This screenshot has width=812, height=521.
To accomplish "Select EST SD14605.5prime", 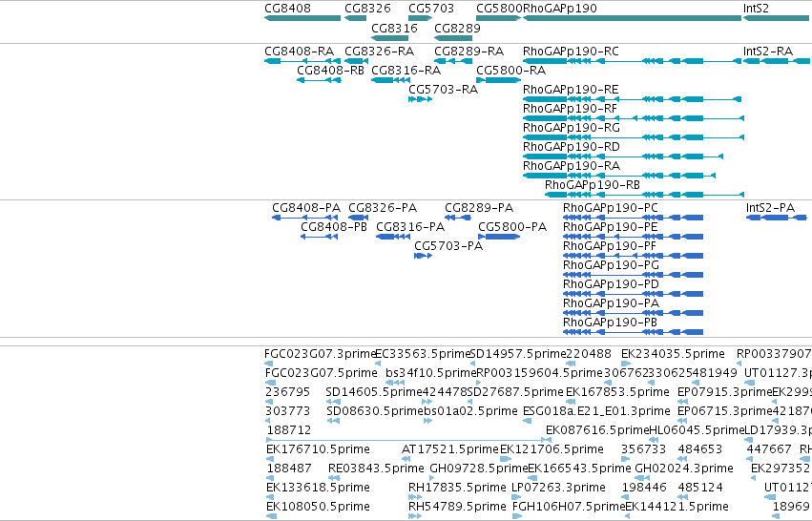I will 334,402.
